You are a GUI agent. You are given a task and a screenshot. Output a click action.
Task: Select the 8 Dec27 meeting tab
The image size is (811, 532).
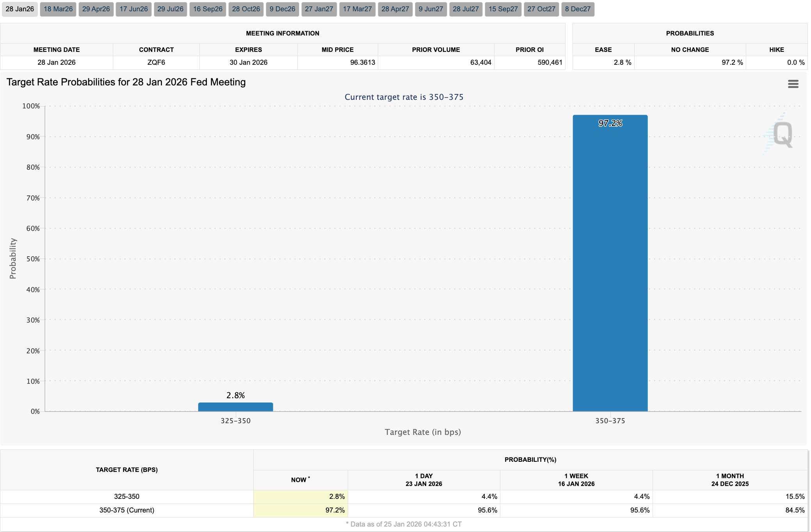tap(578, 9)
